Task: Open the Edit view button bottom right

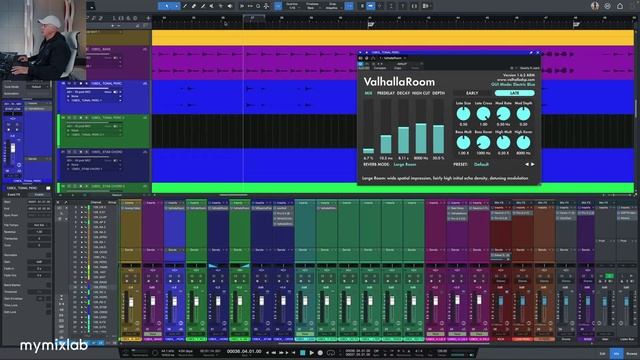Action: tap(602, 353)
